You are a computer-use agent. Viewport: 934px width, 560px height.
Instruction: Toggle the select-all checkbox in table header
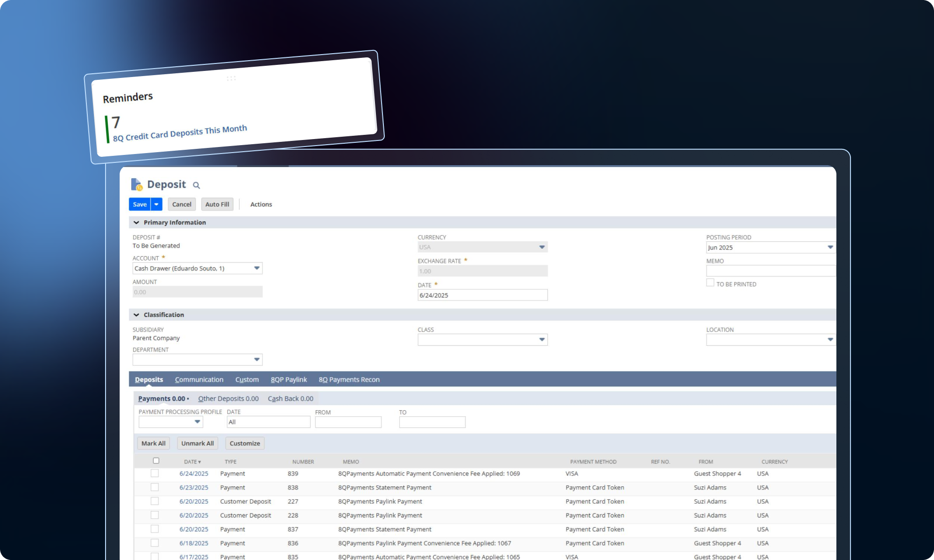click(x=156, y=461)
